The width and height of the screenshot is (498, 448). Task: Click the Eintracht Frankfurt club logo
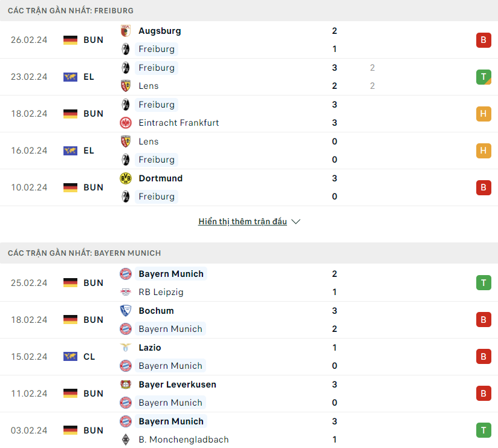(126, 123)
